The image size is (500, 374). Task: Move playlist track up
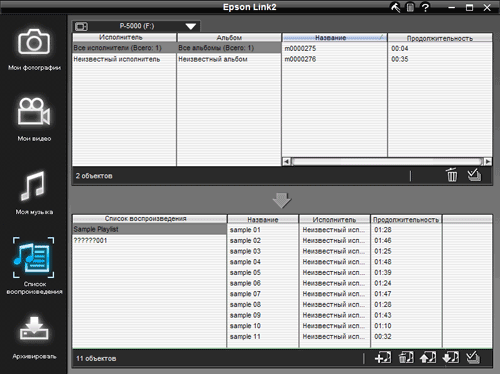point(428,358)
